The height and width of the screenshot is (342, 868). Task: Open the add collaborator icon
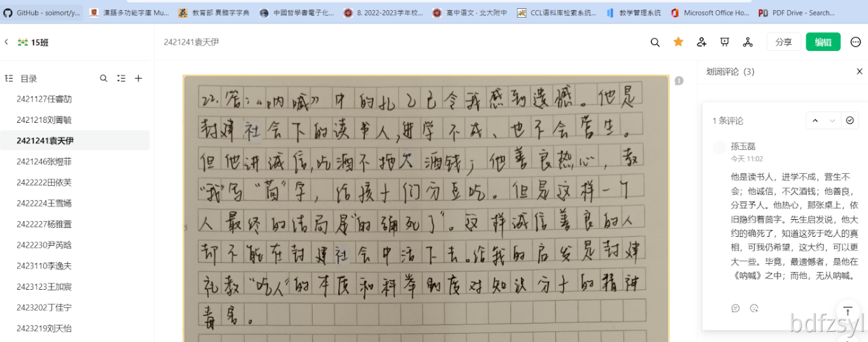(702, 42)
